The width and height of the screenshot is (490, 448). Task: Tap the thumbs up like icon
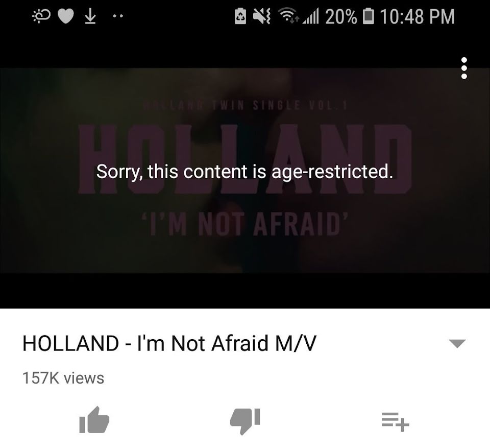coord(94,420)
